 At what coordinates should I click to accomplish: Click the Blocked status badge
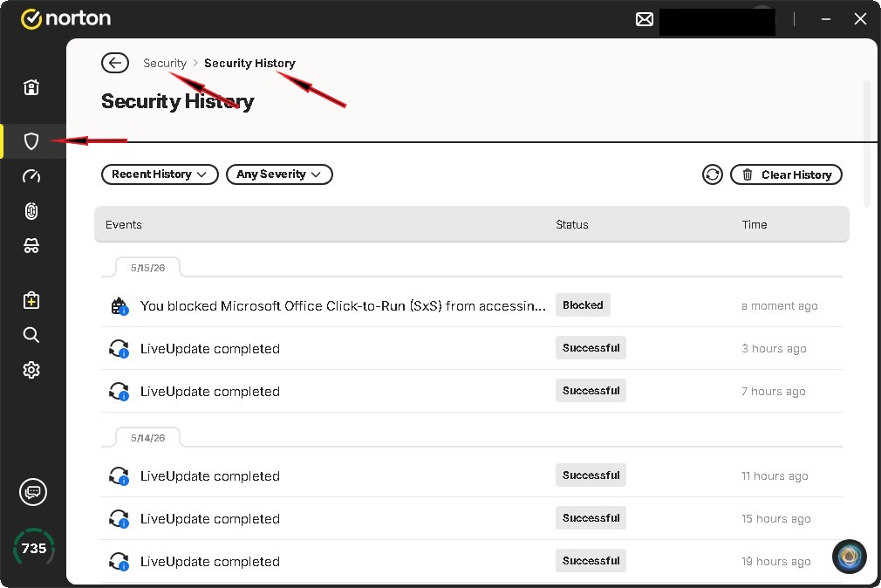(583, 305)
